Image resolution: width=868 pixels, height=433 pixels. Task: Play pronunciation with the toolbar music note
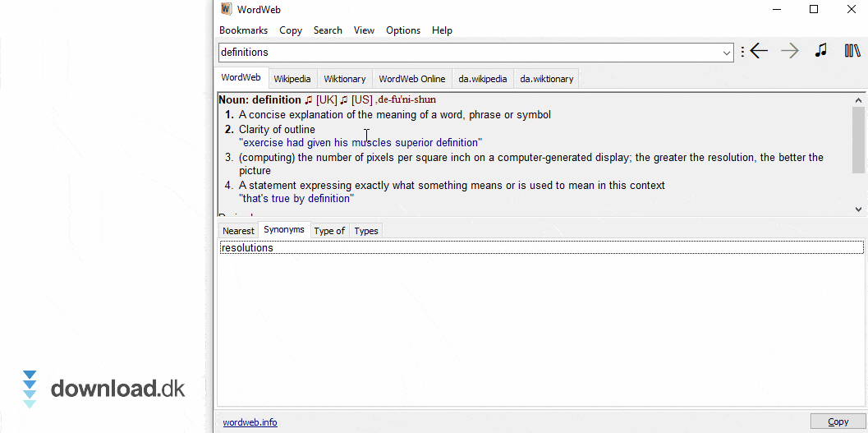821,51
